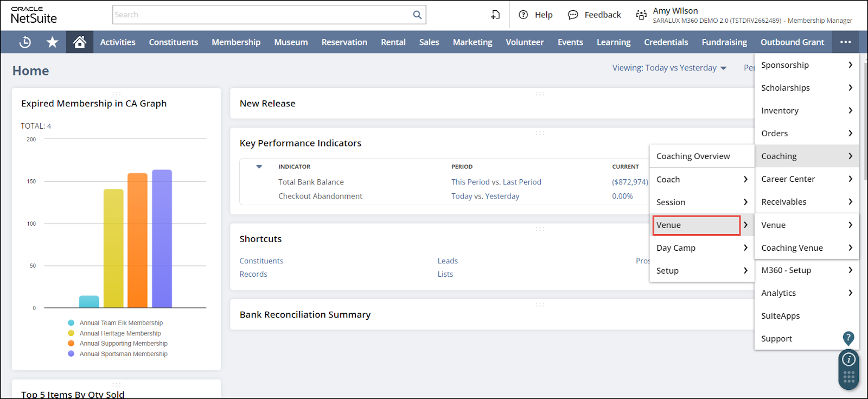
Task: Click the Help question mark icon
Action: tap(524, 15)
